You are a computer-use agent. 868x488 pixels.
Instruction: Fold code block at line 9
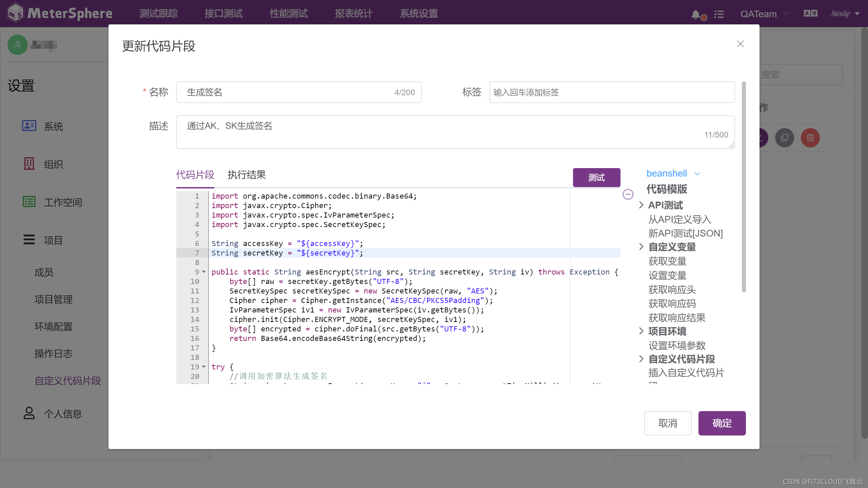pos(204,272)
